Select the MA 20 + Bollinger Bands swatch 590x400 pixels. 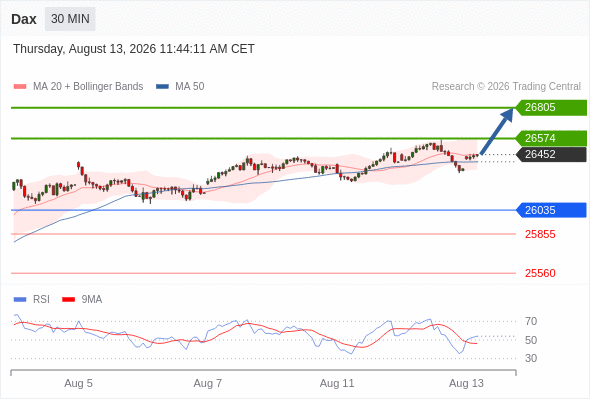pos(20,87)
